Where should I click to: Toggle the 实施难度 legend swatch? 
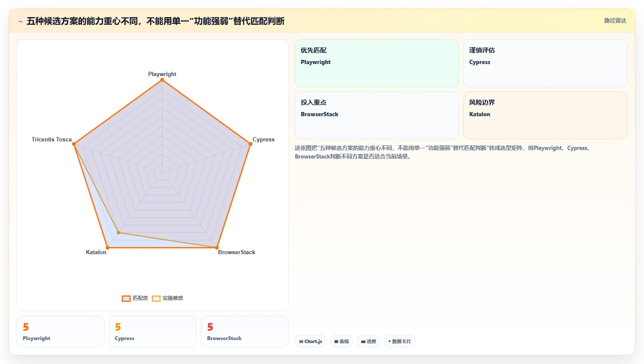coord(156,298)
